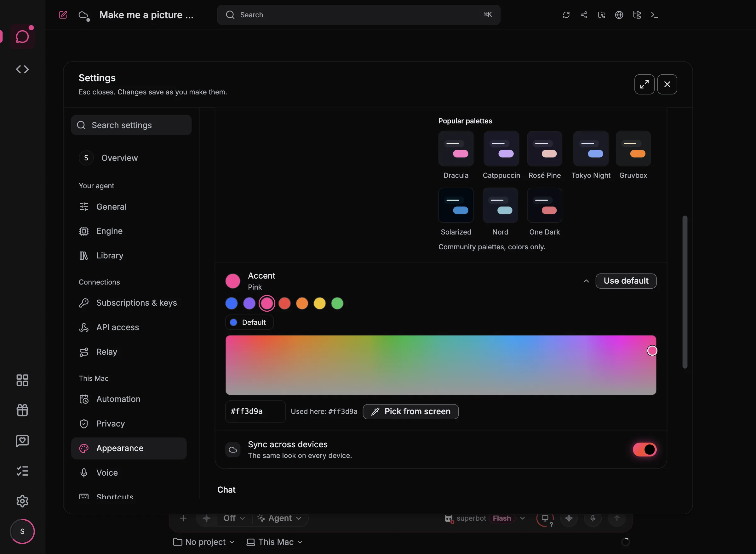Open the No project dropdown
The image size is (756, 554).
[204, 542]
